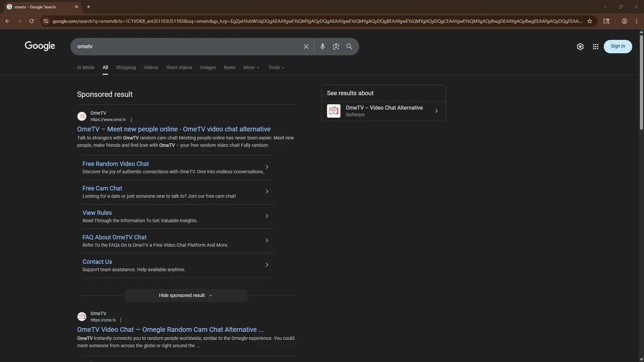Bookmark this page with star icon
The image size is (644, 362).
click(x=590, y=21)
